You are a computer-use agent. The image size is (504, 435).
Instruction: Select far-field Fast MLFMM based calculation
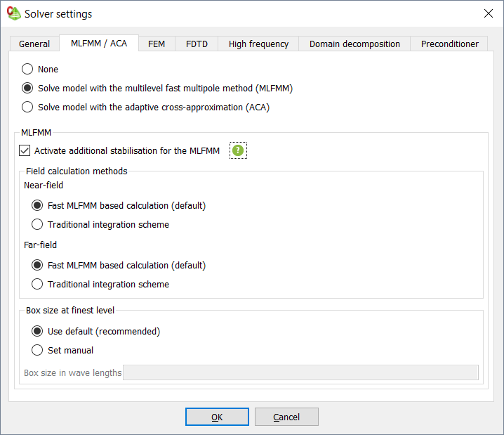tap(38, 266)
